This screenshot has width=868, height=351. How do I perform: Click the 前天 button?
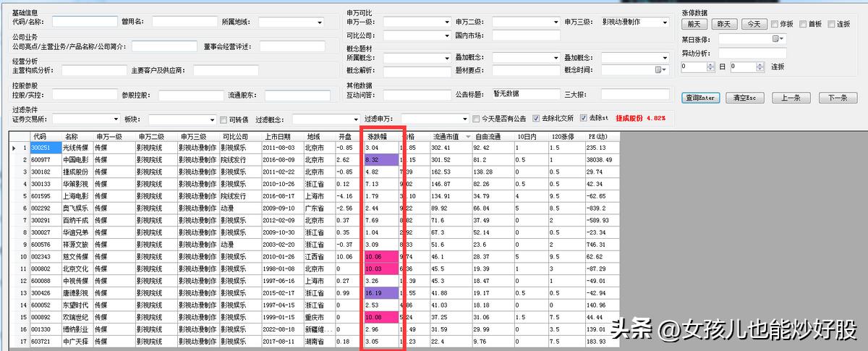click(x=694, y=24)
